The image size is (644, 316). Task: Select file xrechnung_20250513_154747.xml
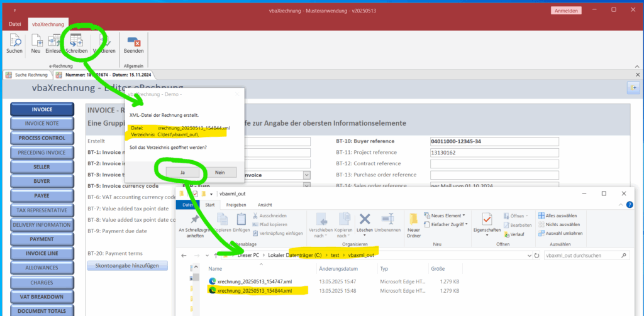pyautogui.click(x=255, y=281)
